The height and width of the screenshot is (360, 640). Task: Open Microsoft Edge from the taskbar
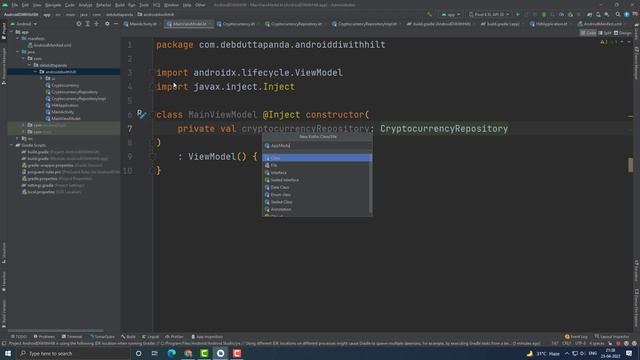pyautogui.click(x=172, y=353)
